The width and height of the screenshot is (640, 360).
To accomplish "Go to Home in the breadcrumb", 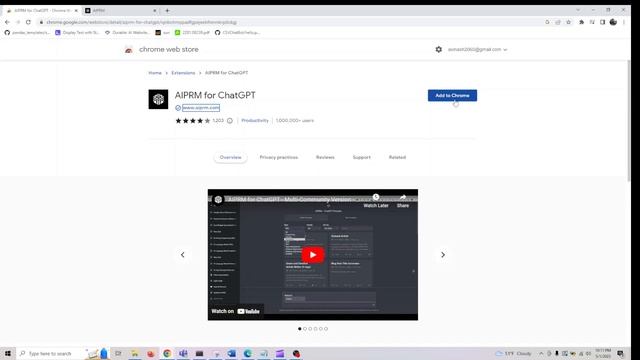I will point(155,73).
